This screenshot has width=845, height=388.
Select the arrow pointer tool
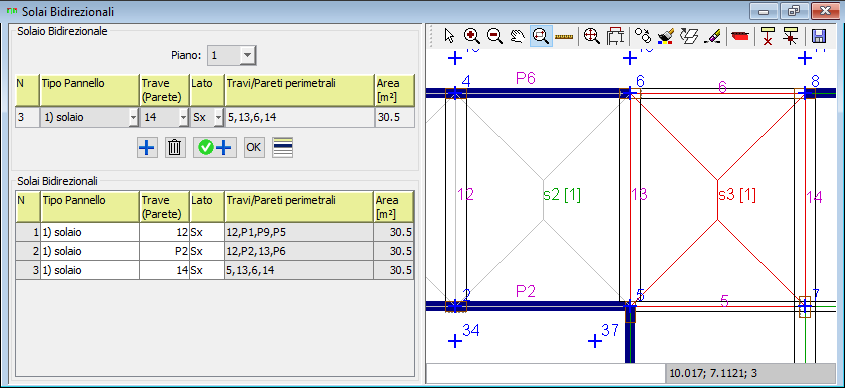[449, 36]
